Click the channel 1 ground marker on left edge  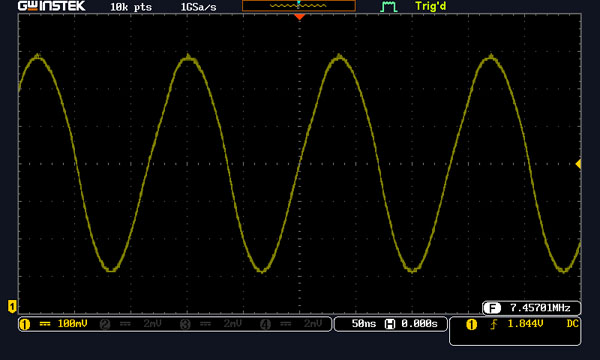(12, 306)
